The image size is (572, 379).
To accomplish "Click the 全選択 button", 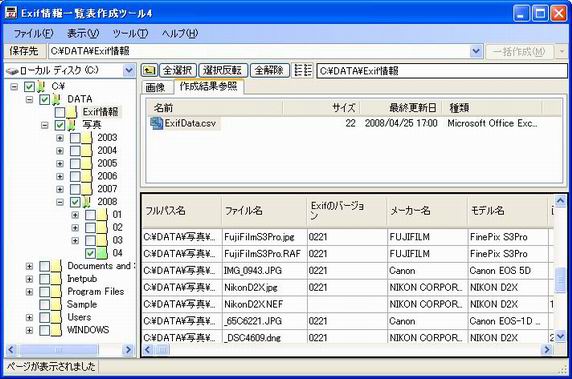I will pos(177,70).
